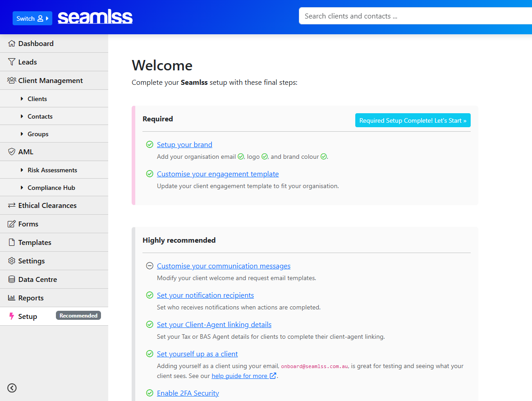Click the check icon beside Set yourself up as a client
This screenshot has width=532, height=401.
[150, 354]
